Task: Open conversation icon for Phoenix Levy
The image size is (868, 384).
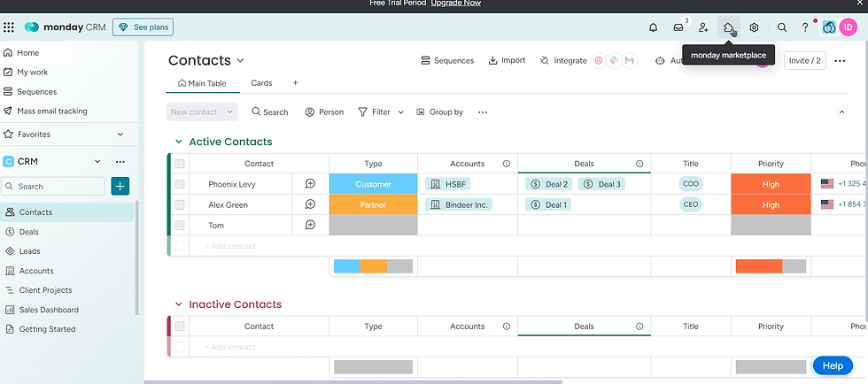Action: point(310,184)
